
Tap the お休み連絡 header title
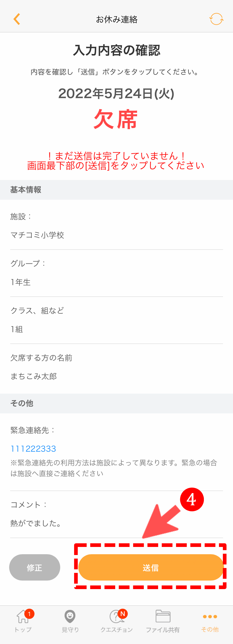click(117, 20)
